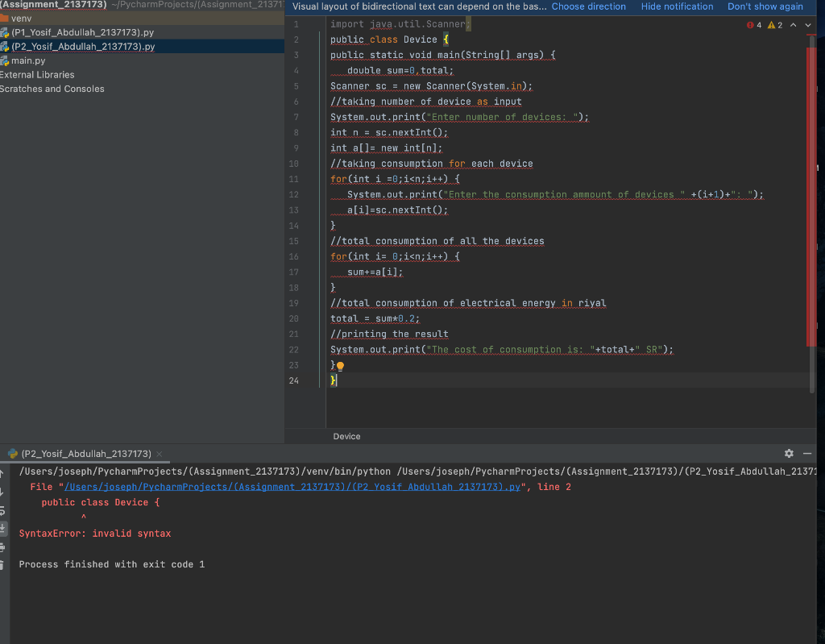
Task: Click 'import java.util.Scanner' on line 1
Action: click(398, 24)
